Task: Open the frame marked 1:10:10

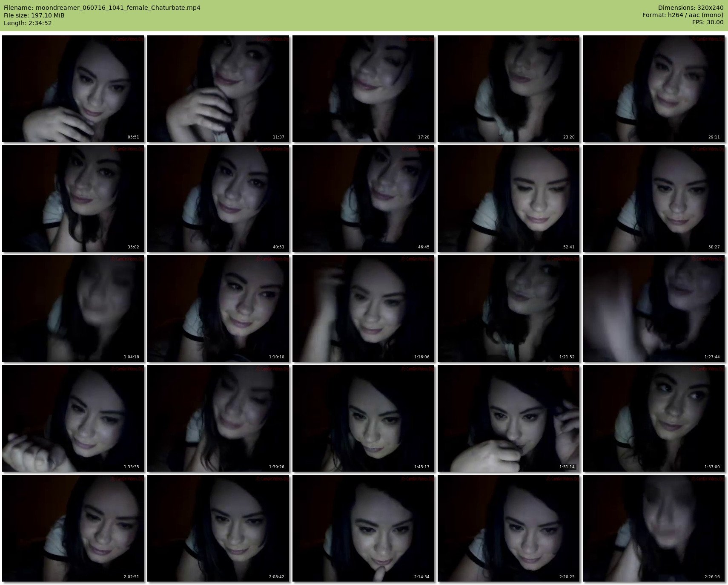Action: [x=218, y=308]
